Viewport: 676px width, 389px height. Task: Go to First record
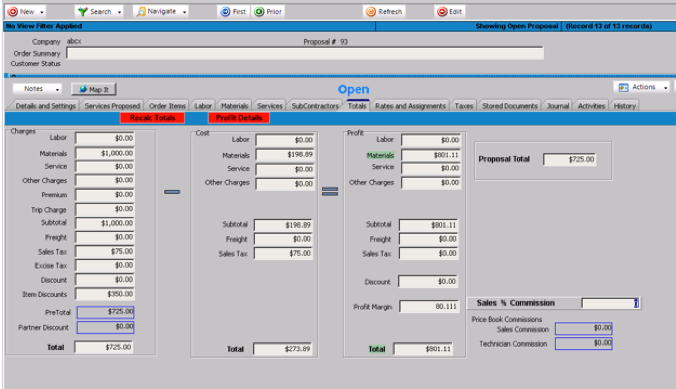[233, 12]
